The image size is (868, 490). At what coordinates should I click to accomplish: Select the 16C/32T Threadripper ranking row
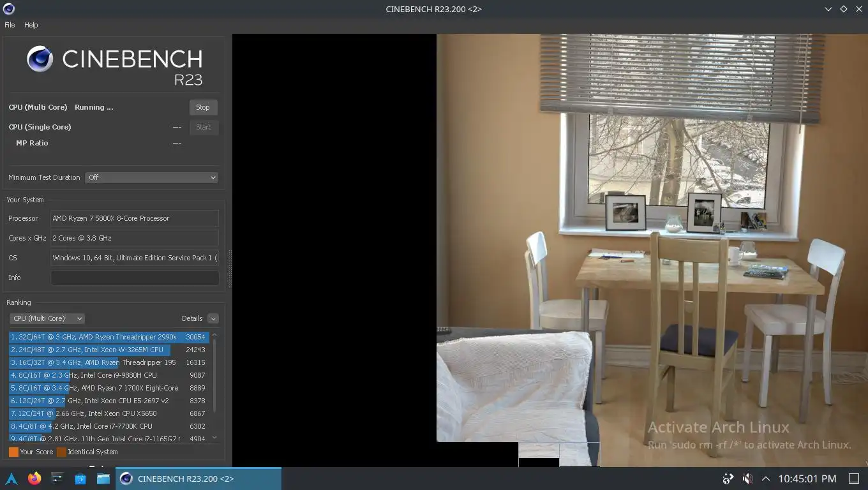click(x=108, y=362)
